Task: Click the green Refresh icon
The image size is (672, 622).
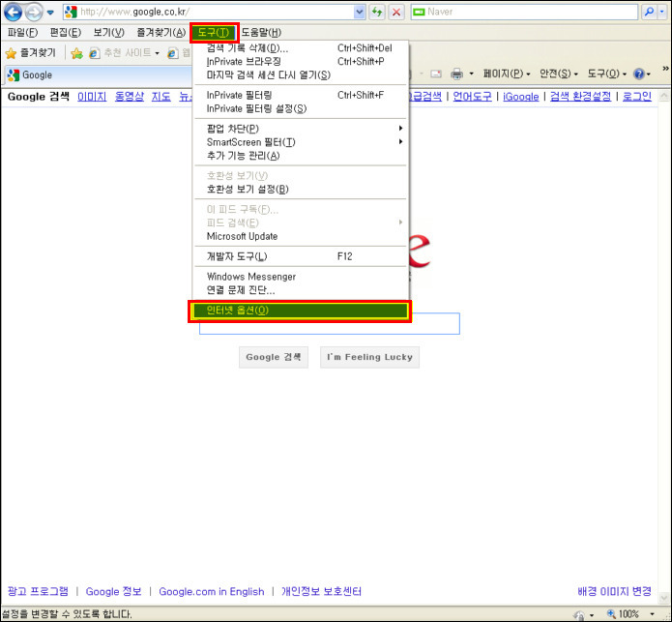Action: (377, 12)
